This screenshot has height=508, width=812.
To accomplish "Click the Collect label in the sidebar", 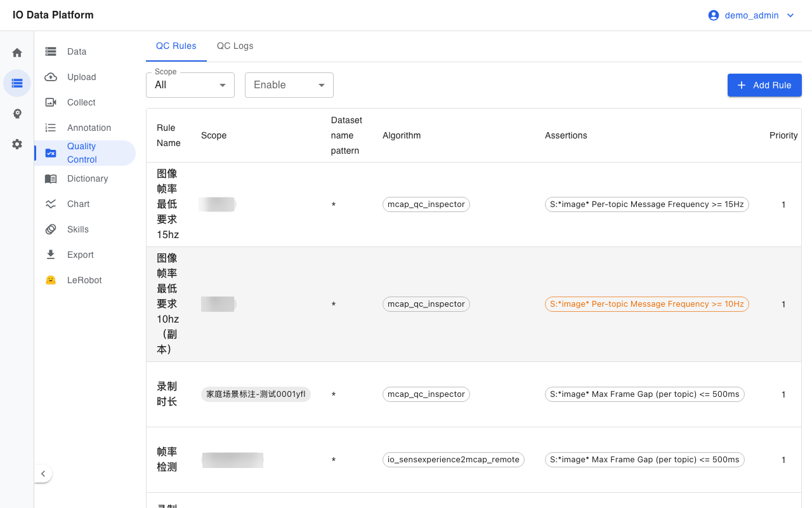I will click(81, 102).
